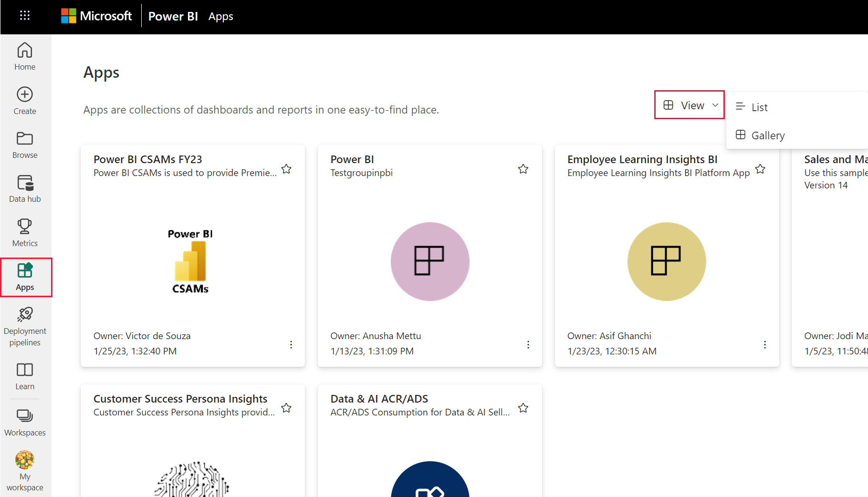Toggle favorite on Data & AI ACR/ADS
The width and height of the screenshot is (868, 497).
click(523, 408)
